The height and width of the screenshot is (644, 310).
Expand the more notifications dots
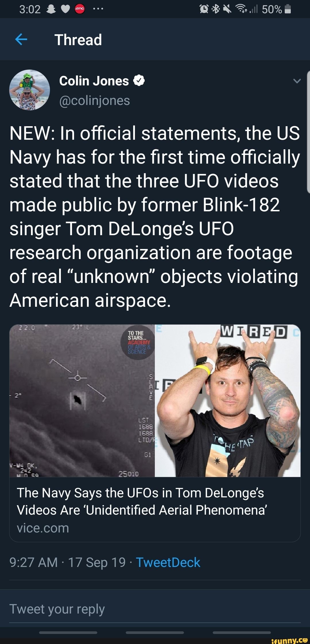pyautogui.click(x=98, y=9)
